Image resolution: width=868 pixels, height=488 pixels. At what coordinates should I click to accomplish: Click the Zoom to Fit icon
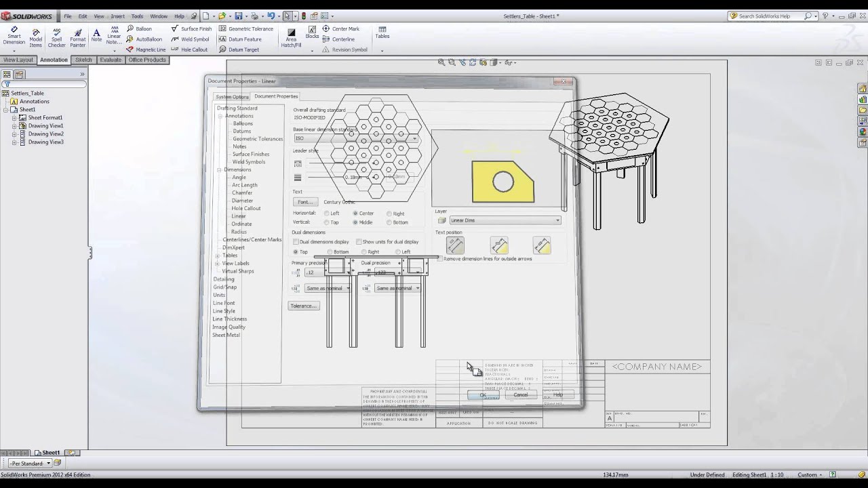click(441, 62)
